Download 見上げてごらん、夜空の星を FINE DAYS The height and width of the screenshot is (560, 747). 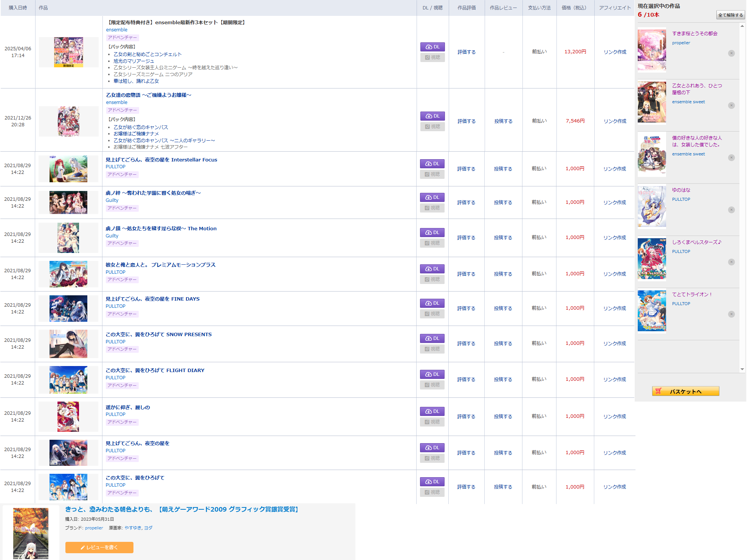pyautogui.click(x=432, y=303)
